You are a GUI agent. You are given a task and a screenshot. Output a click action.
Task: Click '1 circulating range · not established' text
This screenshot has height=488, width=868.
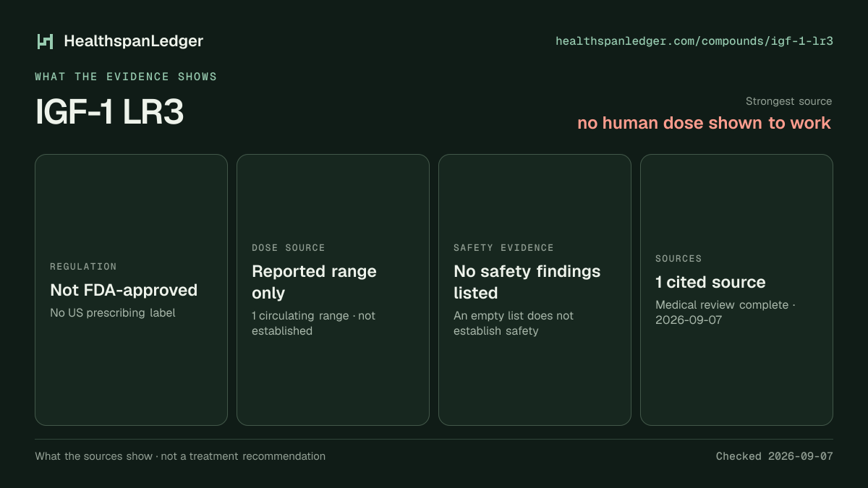pyautogui.click(x=313, y=323)
